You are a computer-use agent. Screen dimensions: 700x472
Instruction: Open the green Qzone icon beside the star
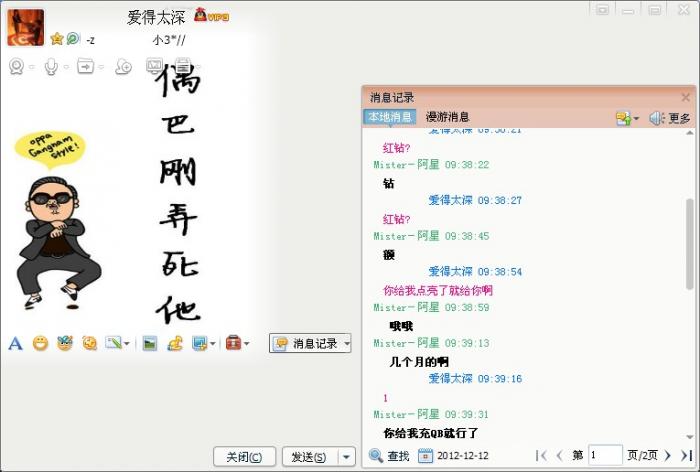coord(73,39)
